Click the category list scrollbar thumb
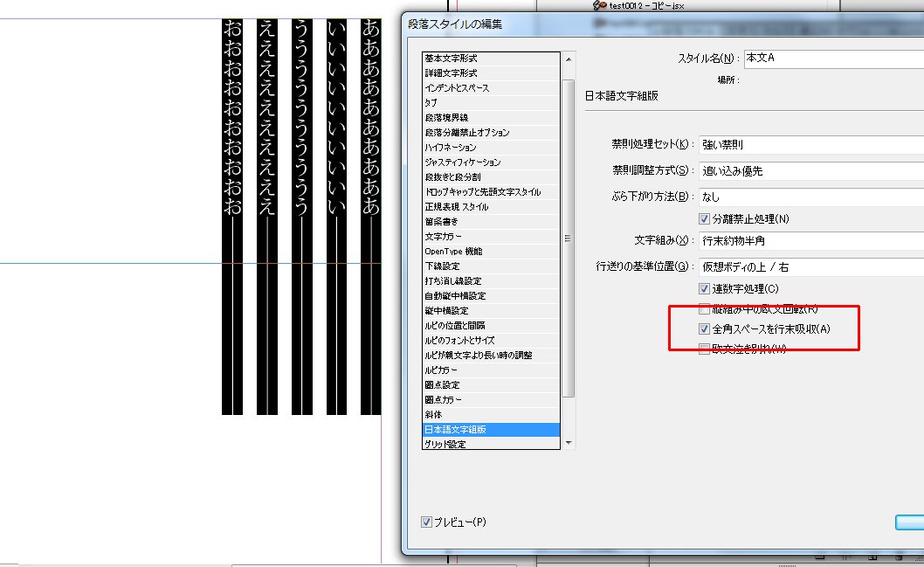This screenshot has height=567, width=924. [568, 239]
